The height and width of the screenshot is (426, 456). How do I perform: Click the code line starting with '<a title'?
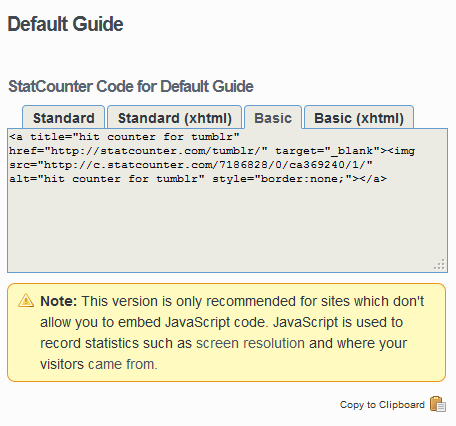[124, 137]
